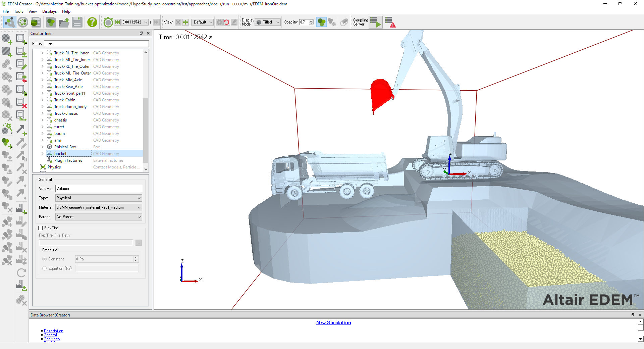Open the Displays menu
The width and height of the screenshot is (644, 349).
click(x=49, y=11)
